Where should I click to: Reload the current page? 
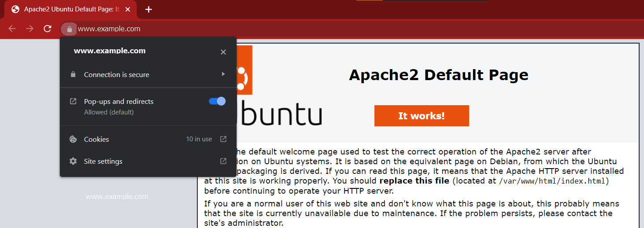[x=48, y=29]
